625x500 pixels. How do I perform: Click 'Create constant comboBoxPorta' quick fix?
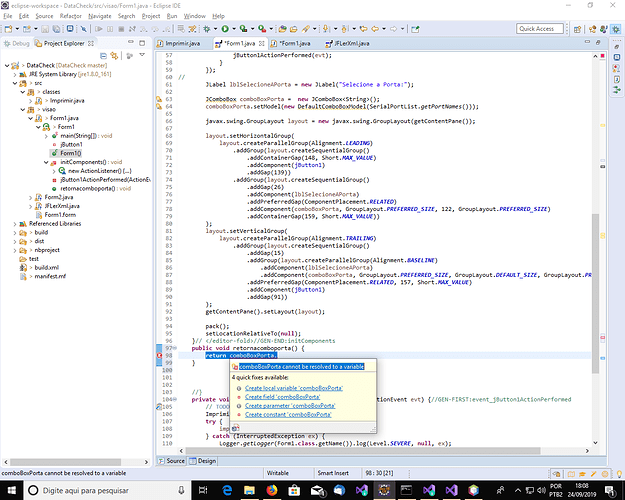point(288,415)
